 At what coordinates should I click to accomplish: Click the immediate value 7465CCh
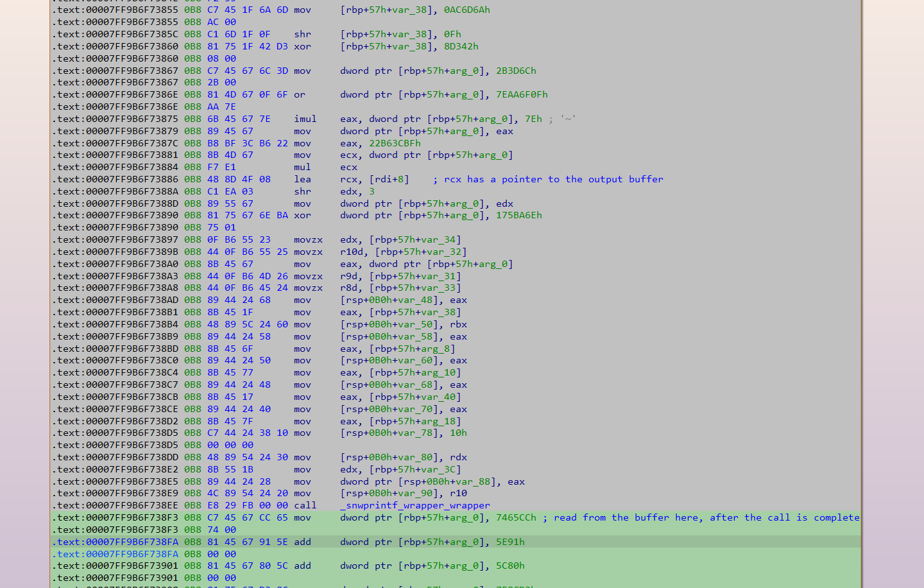pyautogui.click(x=516, y=517)
